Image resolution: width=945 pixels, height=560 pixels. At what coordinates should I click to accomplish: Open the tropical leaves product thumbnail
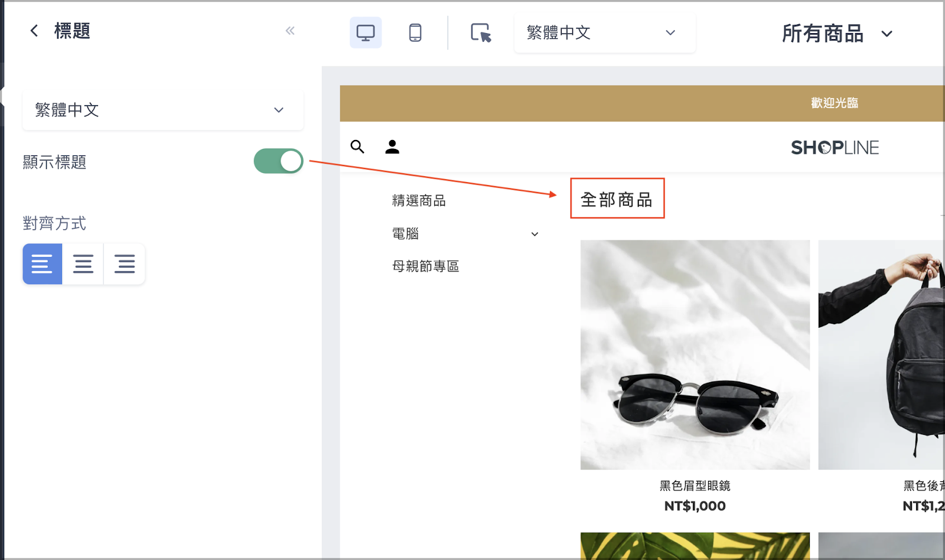coord(695,546)
